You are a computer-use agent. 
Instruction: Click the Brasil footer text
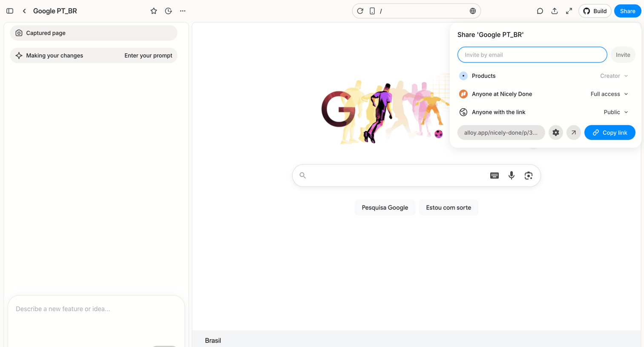coord(213,341)
